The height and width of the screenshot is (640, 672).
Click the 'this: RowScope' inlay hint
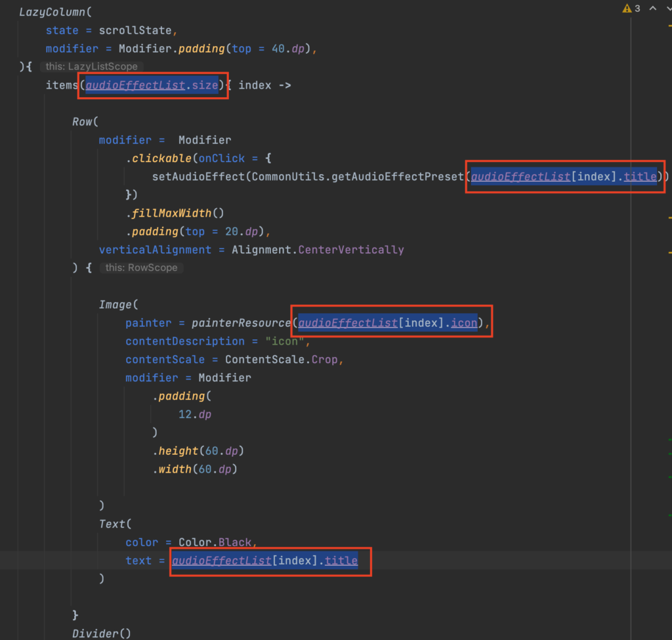(x=141, y=268)
